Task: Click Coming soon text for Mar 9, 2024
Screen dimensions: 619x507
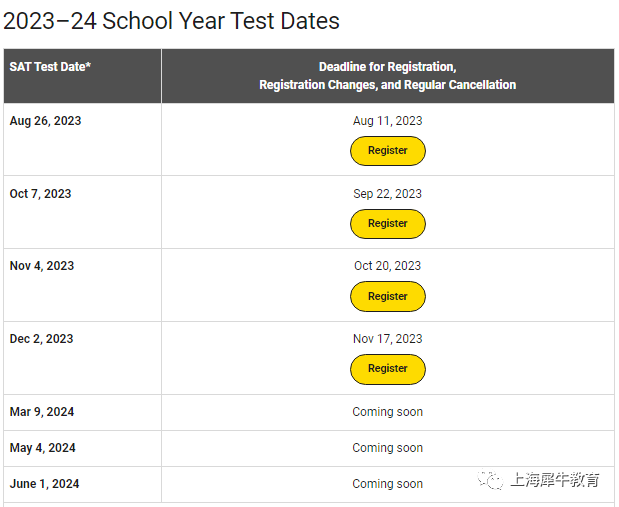Action: point(388,412)
